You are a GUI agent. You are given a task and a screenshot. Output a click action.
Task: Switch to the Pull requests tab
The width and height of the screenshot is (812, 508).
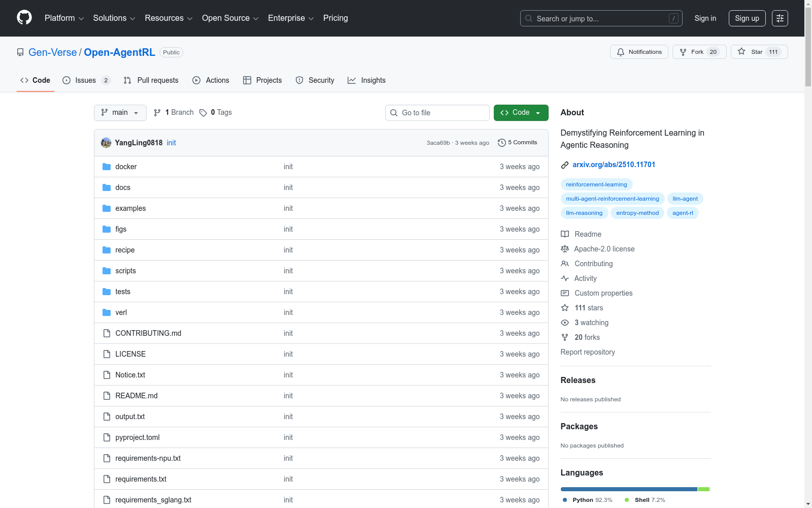151,80
